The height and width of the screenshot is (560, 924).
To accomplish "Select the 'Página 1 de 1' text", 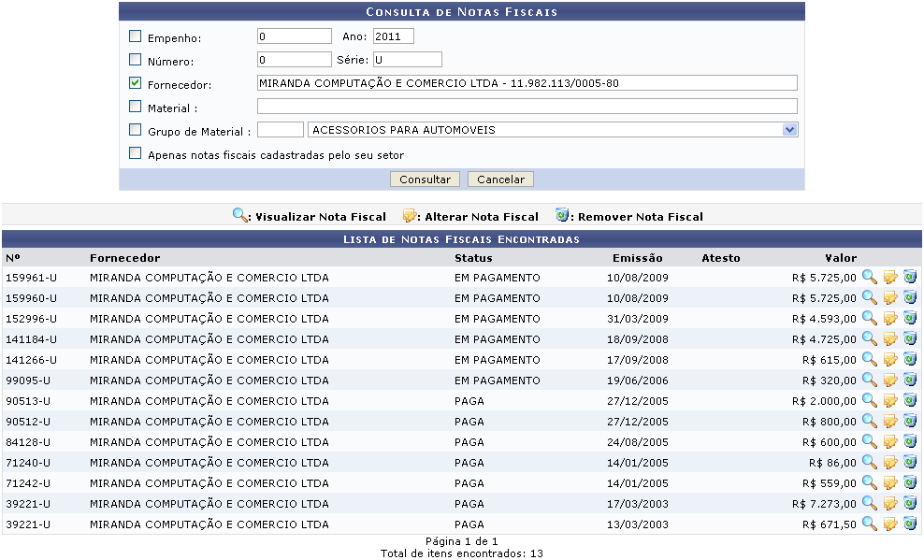I will coord(461,541).
